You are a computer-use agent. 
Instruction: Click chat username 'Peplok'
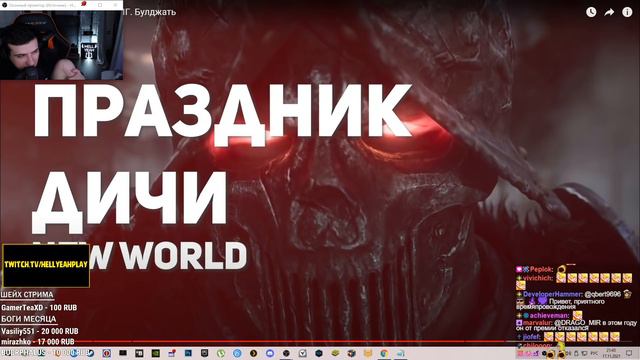coord(541,269)
